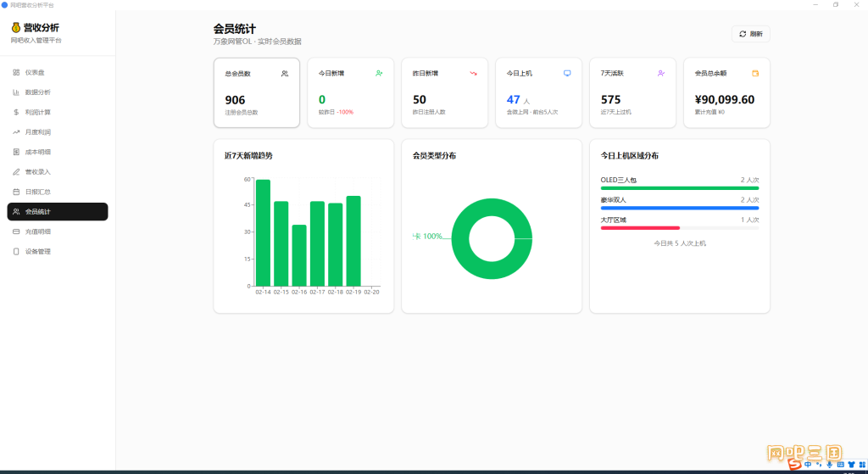Click the red 大厅区域 progress bar

click(x=640, y=228)
